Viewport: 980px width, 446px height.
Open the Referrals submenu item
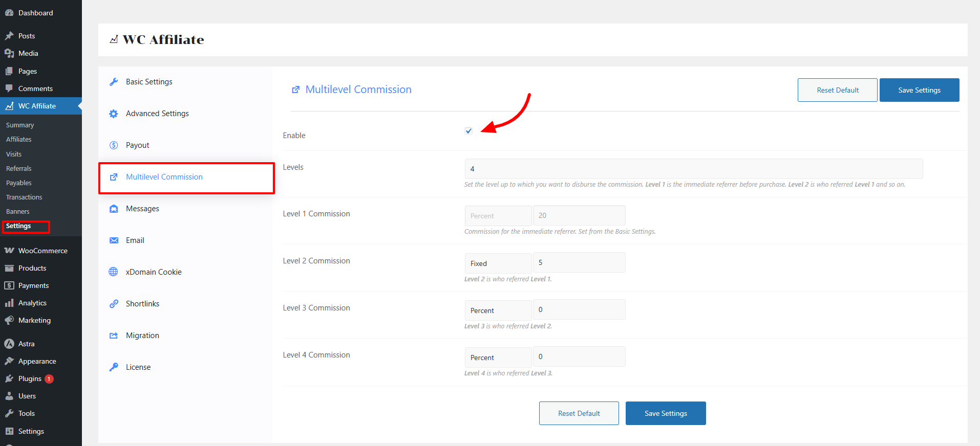pyautogui.click(x=19, y=168)
